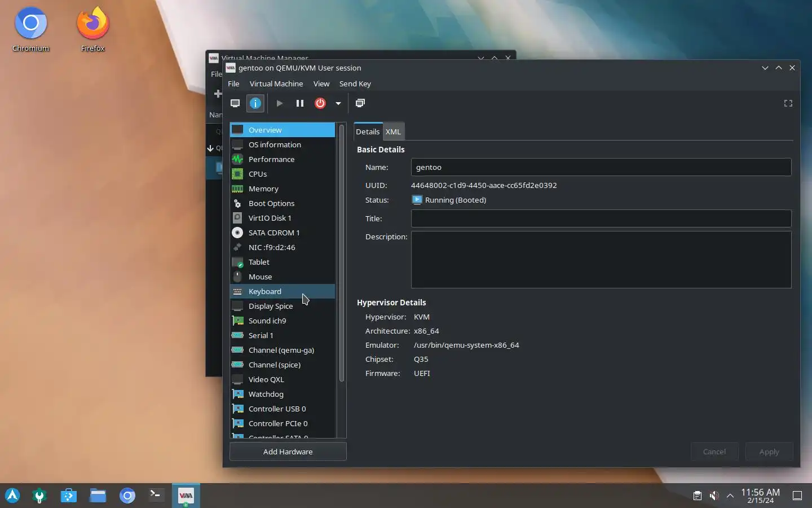Select Video QXL device

pyautogui.click(x=283, y=379)
